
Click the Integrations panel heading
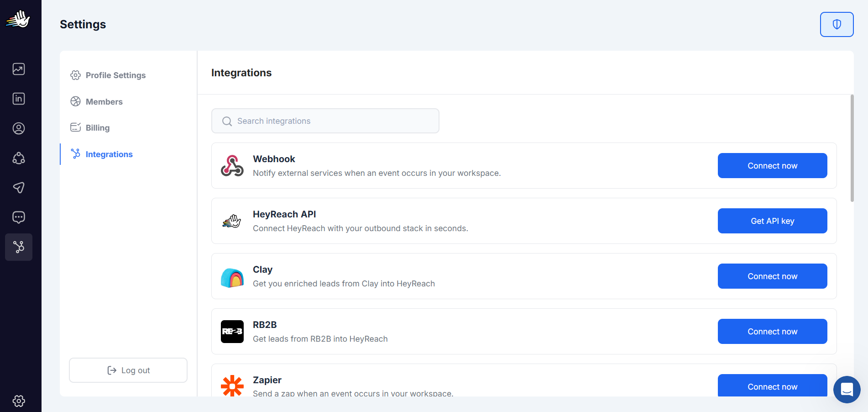(x=241, y=73)
